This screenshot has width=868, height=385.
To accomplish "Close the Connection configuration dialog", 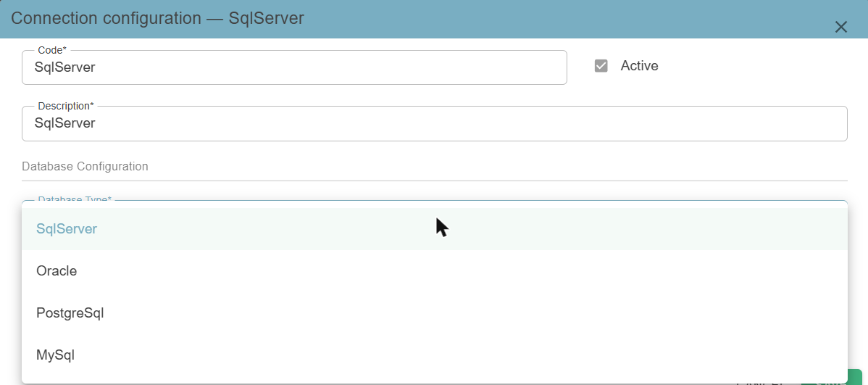I will tap(841, 27).
